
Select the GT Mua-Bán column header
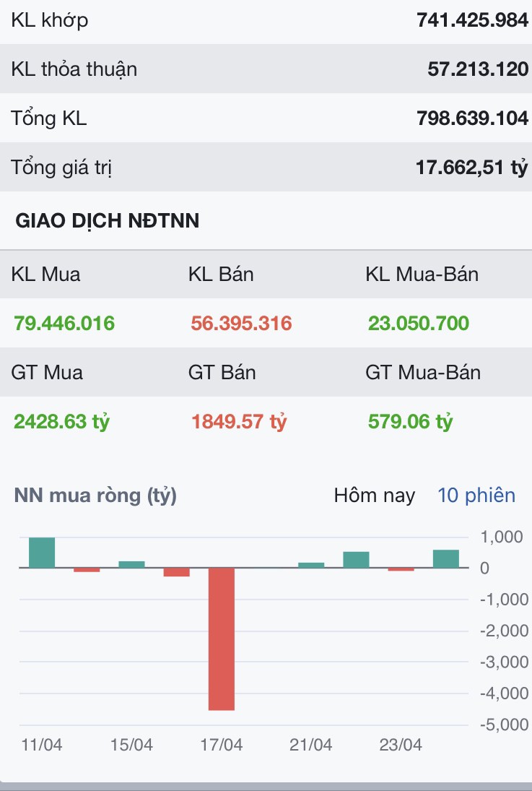pos(423,372)
